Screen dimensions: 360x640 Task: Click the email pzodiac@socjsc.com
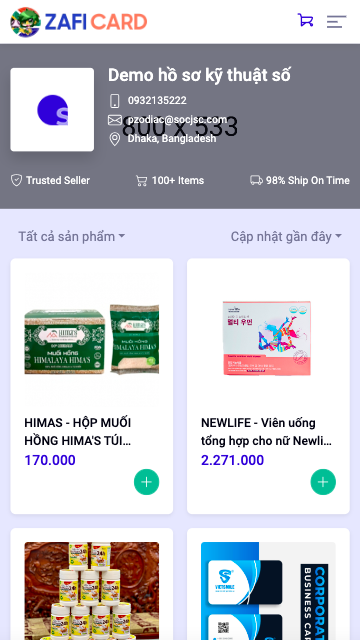[178, 120]
